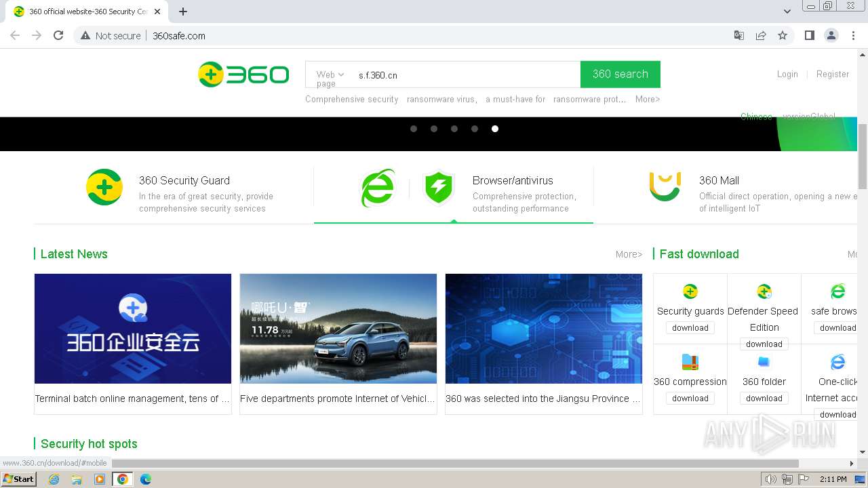
Task: Select the second carousel dot
Action: (434, 129)
